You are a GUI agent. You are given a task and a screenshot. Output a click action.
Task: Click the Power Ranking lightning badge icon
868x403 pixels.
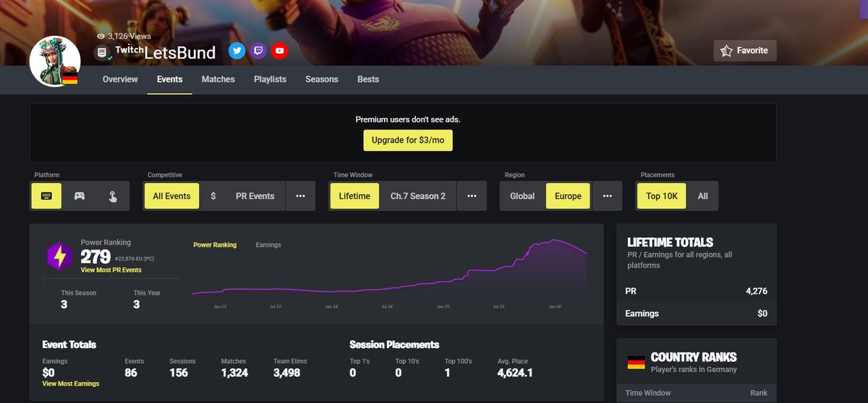pos(59,256)
